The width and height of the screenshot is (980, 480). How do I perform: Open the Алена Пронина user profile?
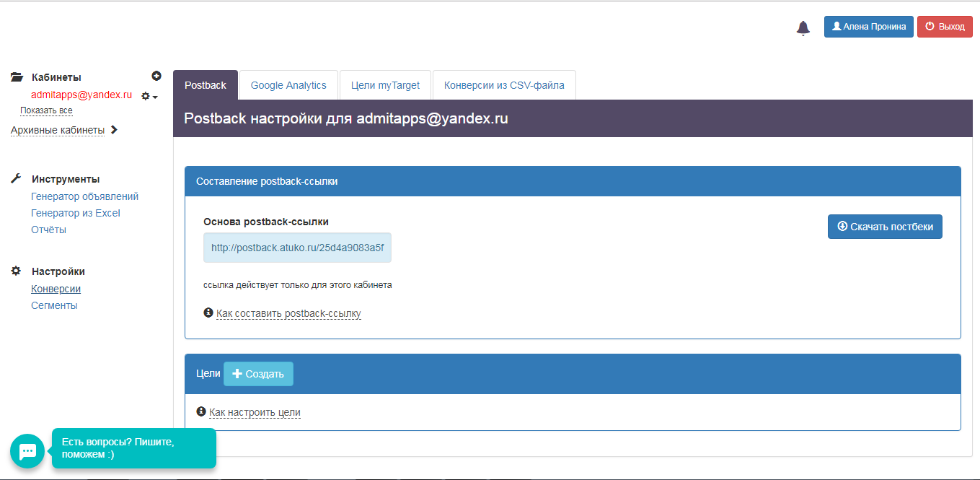tap(868, 27)
